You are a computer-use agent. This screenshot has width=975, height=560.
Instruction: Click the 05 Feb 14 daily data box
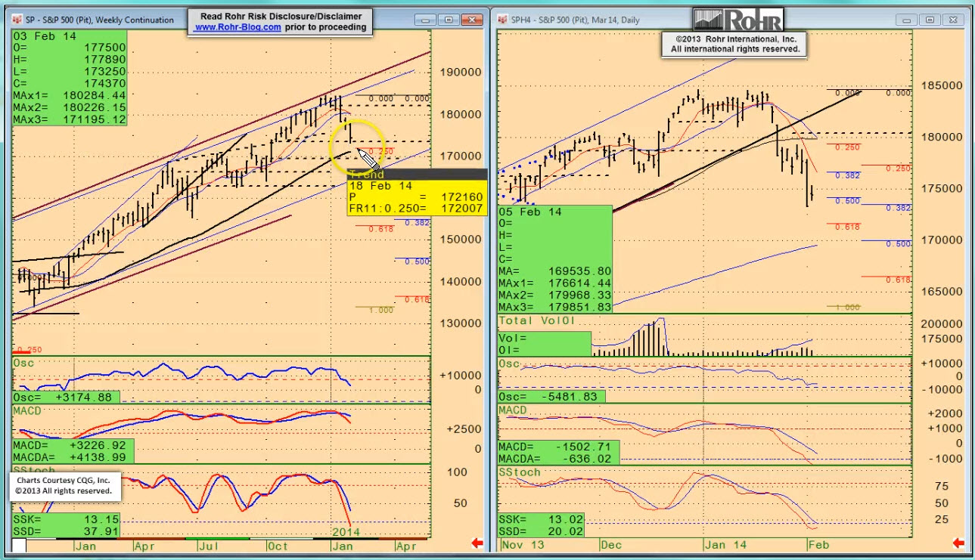[554, 259]
